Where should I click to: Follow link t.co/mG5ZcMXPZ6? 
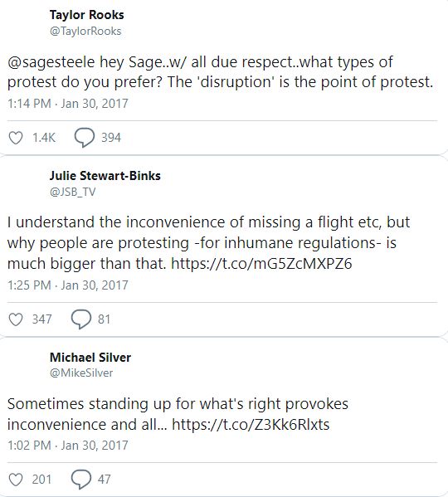pyautogui.click(x=261, y=263)
